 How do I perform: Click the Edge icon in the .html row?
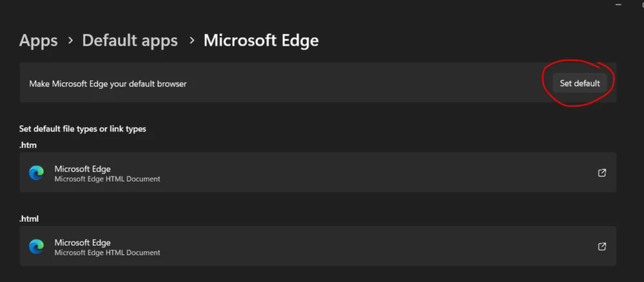(x=37, y=246)
